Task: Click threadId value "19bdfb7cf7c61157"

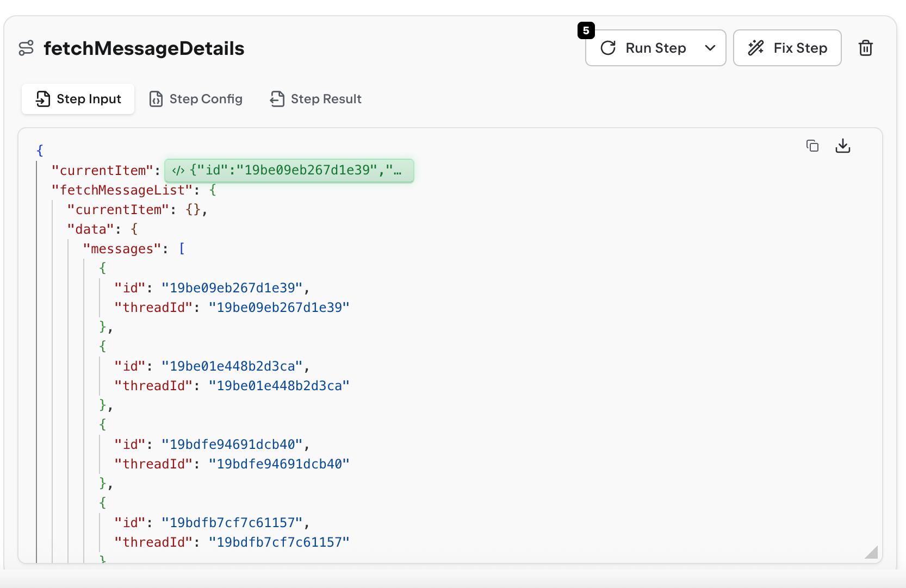Action: [279, 542]
